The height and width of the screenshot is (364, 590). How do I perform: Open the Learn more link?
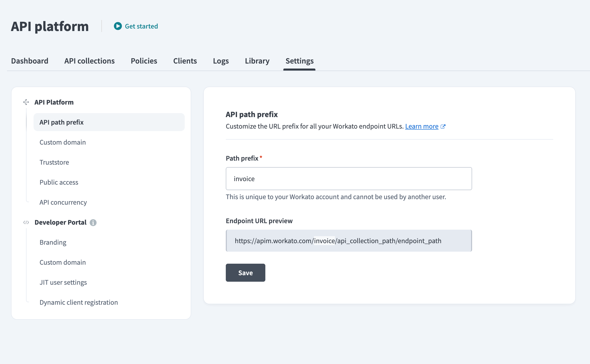(422, 126)
